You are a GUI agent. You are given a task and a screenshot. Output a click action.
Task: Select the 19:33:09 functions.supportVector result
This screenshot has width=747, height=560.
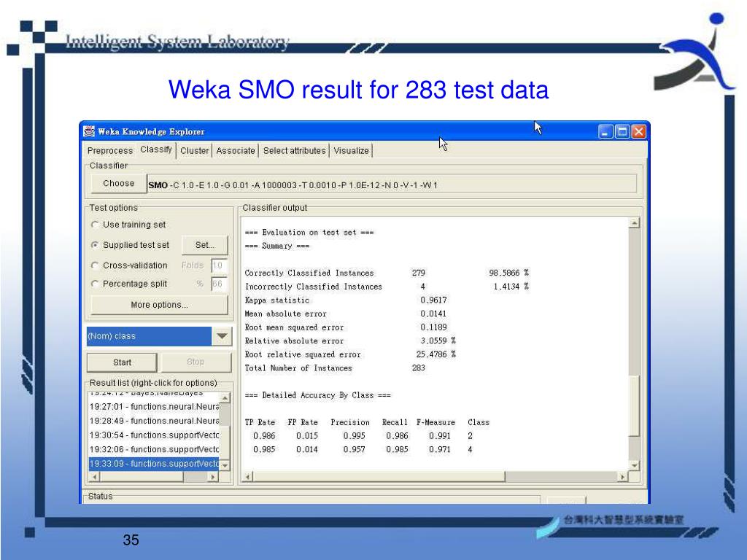click(153, 464)
